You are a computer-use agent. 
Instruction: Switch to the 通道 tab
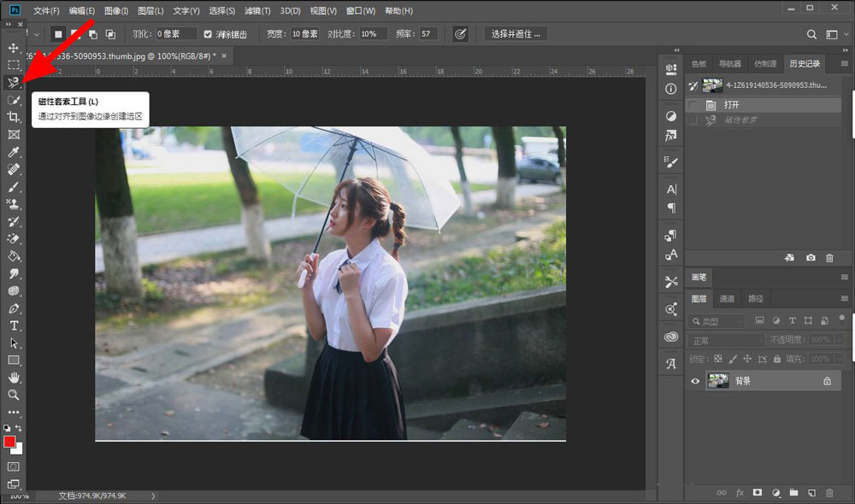[727, 299]
